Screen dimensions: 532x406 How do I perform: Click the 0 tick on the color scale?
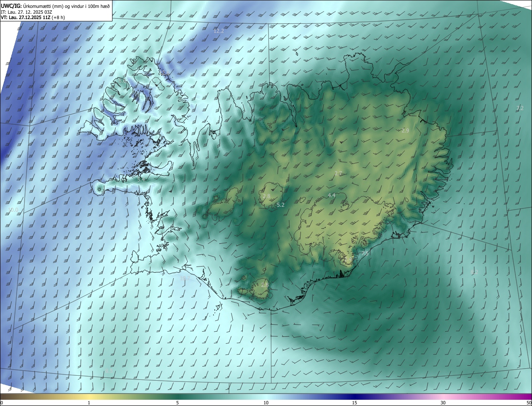point(2,403)
